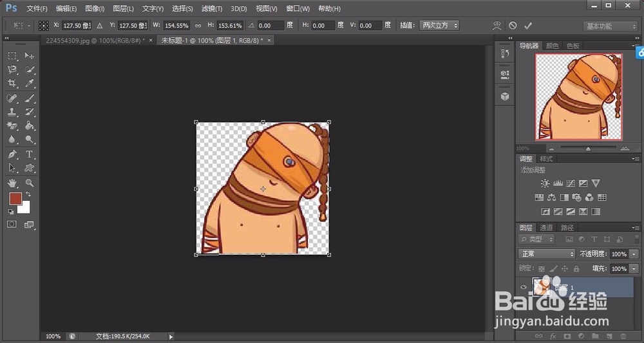Select the Crop tool
This screenshot has width=644, height=343.
coord(12,83)
